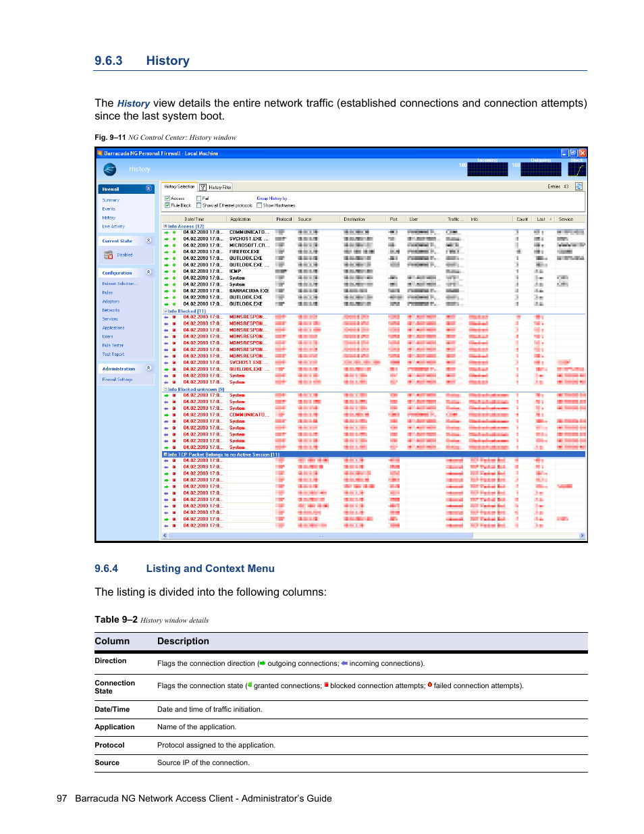The height and width of the screenshot is (834, 644).
Task: Open the Rule Tester link
Action: (113, 345)
